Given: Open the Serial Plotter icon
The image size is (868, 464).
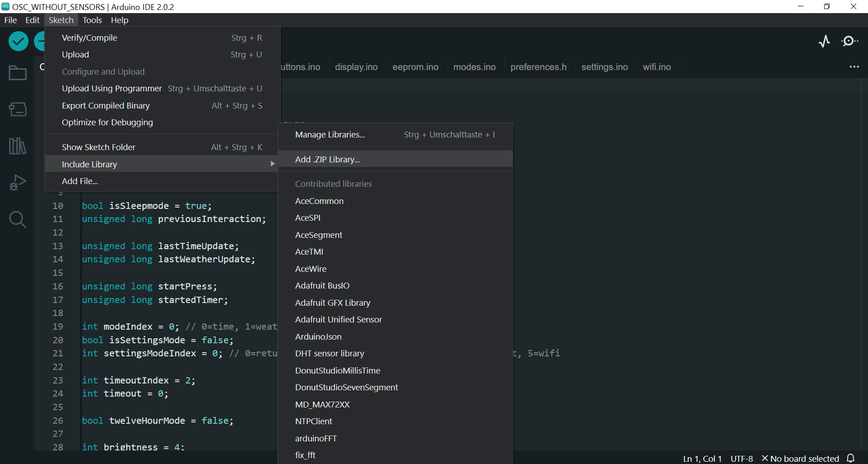Looking at the screenshot, I should tap(824, 42).
